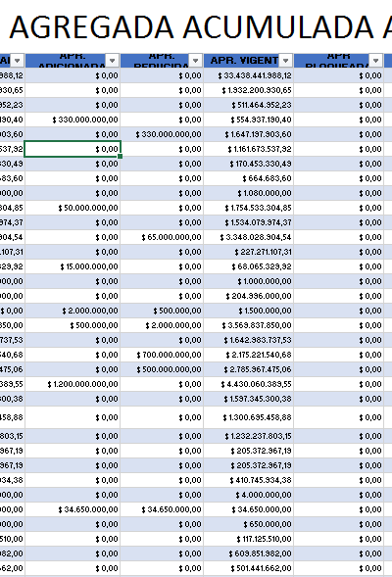Select cell $ 3.348.028.904,54
392x577 pixels.
click(249, 237)
